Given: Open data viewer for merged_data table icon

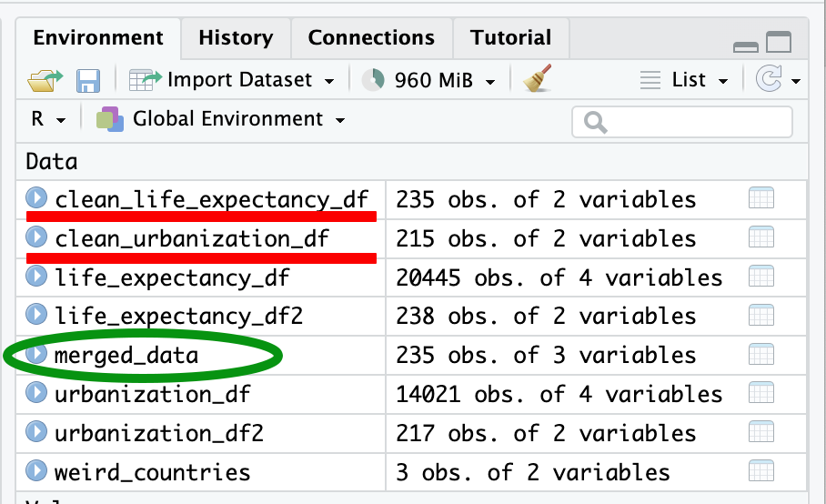Looking at the screenshot, I should [x=761, y=355].
